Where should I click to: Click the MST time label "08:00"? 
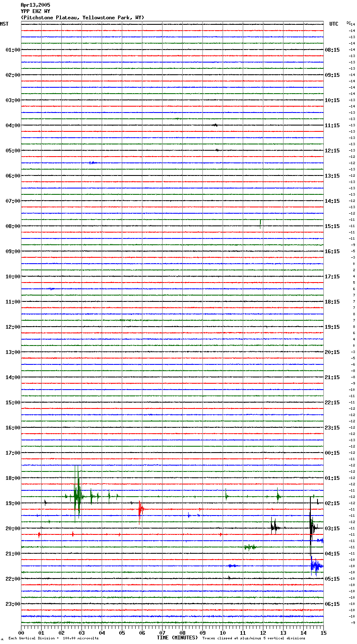(x=13, y=226)
